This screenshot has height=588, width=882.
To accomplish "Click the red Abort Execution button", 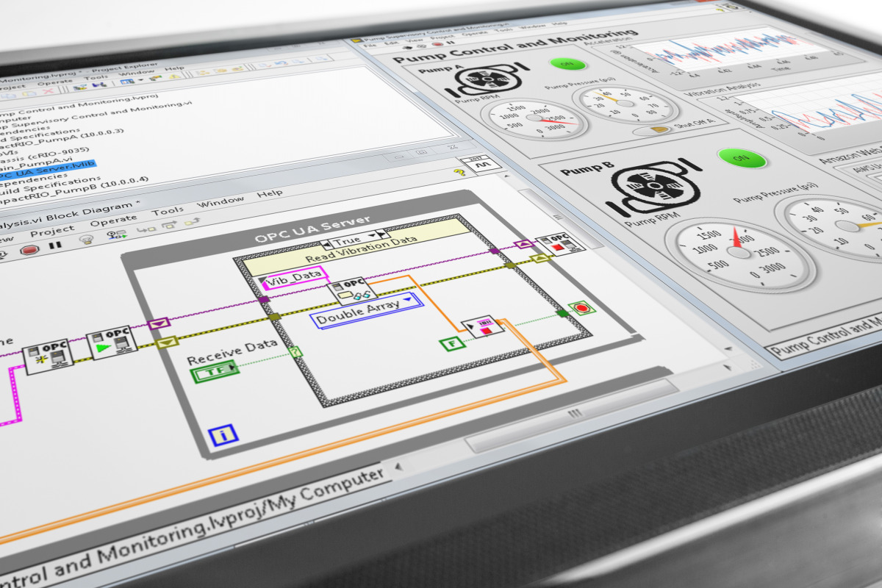I will (30, 249).
